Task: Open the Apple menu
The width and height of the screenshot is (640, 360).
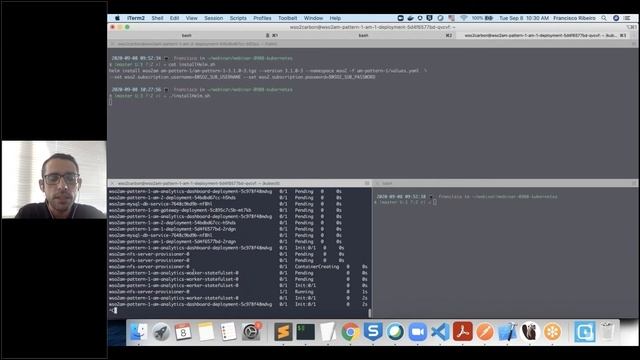Action: point(117,18)
